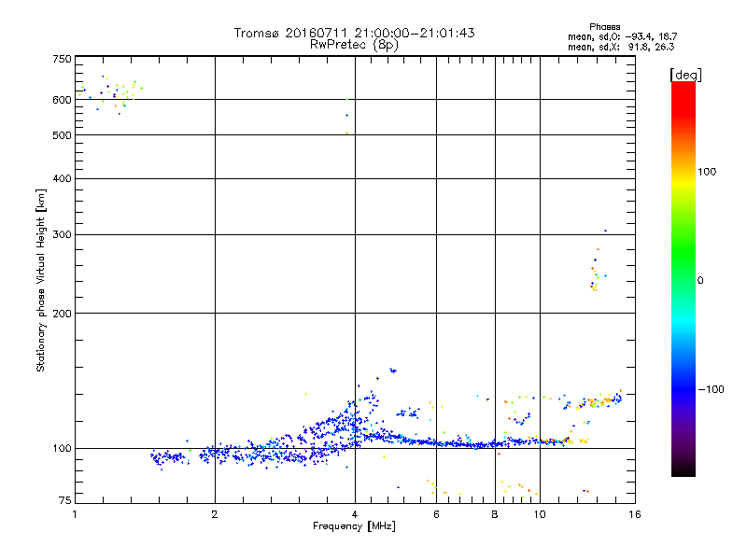This screenshot has height=560, width=747.
Task: Click the x-axis label "6"
Action: [436, 514]
